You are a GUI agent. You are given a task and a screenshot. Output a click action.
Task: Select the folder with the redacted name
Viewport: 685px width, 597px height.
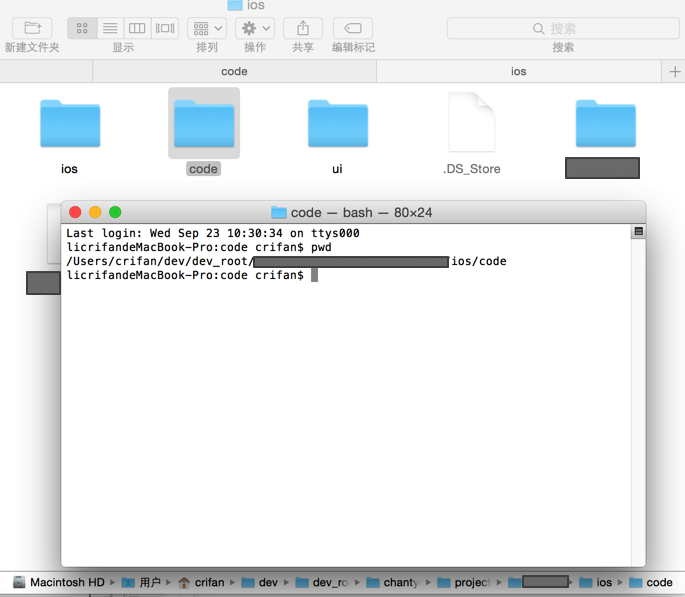605,124
